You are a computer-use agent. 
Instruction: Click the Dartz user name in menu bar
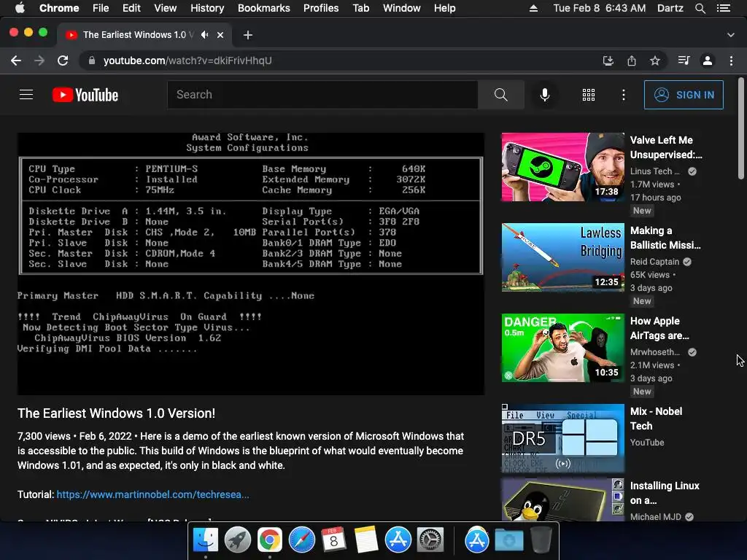point(670,8)
